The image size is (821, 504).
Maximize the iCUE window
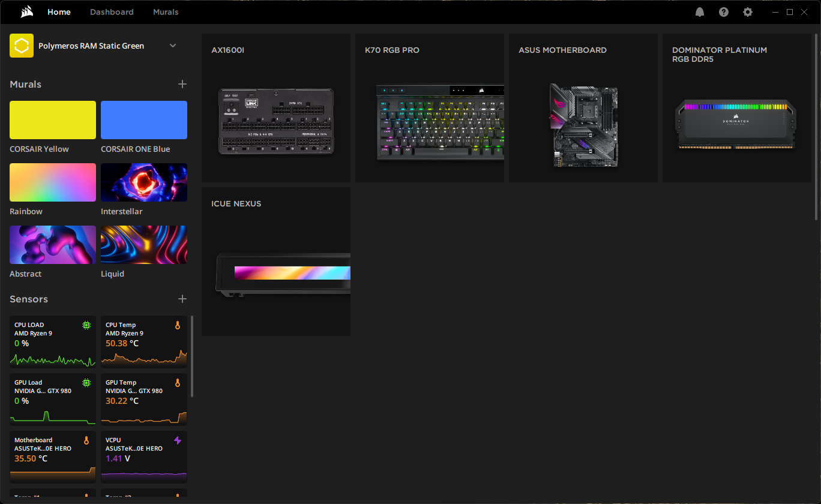pyautogui.click(x=790, y=12)
